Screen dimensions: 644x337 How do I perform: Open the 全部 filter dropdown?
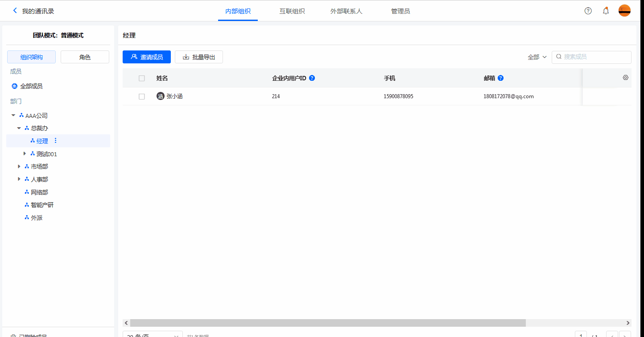537,57
